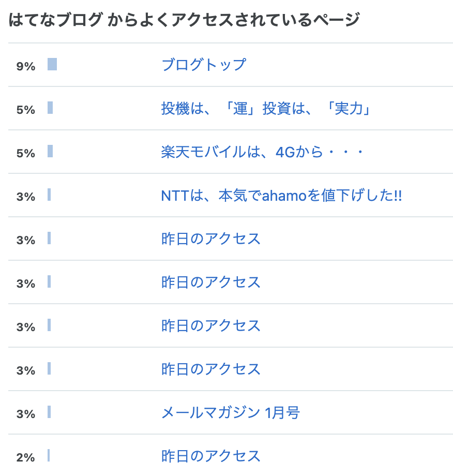The width and height of the screenshot is (453, 476).
Task: Click the はてなブログ からよくアクセスされているページ heading
Action: [184, 20]
